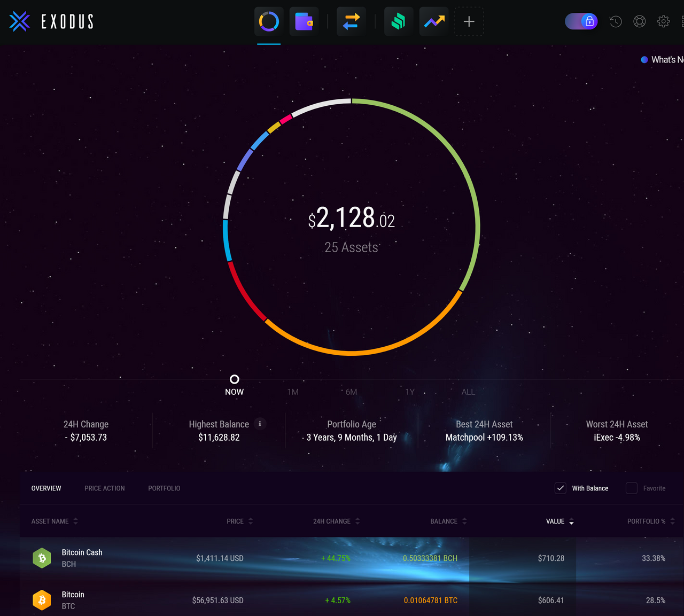
Task: Click the 0.01064781 BTC balance
Action: (x=431, y=601)
